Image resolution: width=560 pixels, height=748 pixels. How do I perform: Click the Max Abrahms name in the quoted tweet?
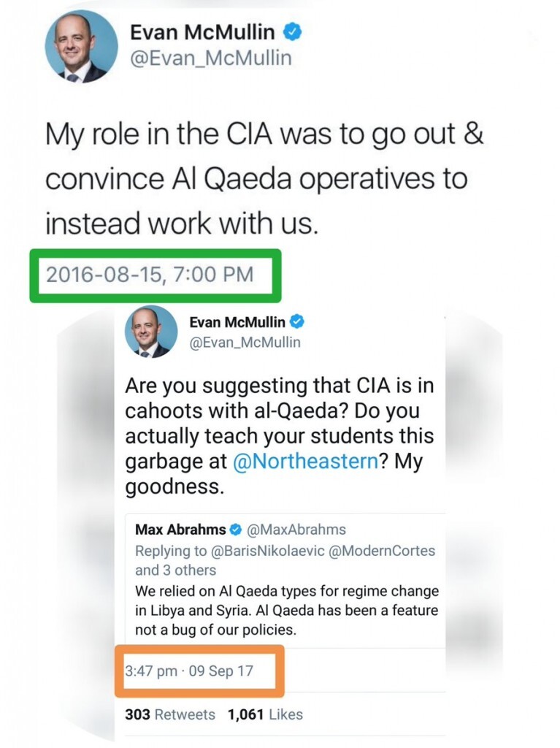pos(180,530)
